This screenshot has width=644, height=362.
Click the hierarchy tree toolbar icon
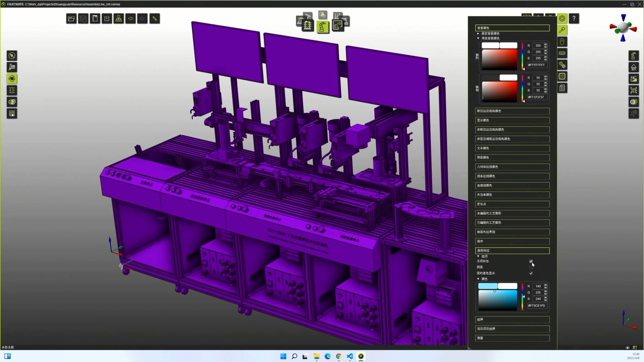click(x=119, y=19)
